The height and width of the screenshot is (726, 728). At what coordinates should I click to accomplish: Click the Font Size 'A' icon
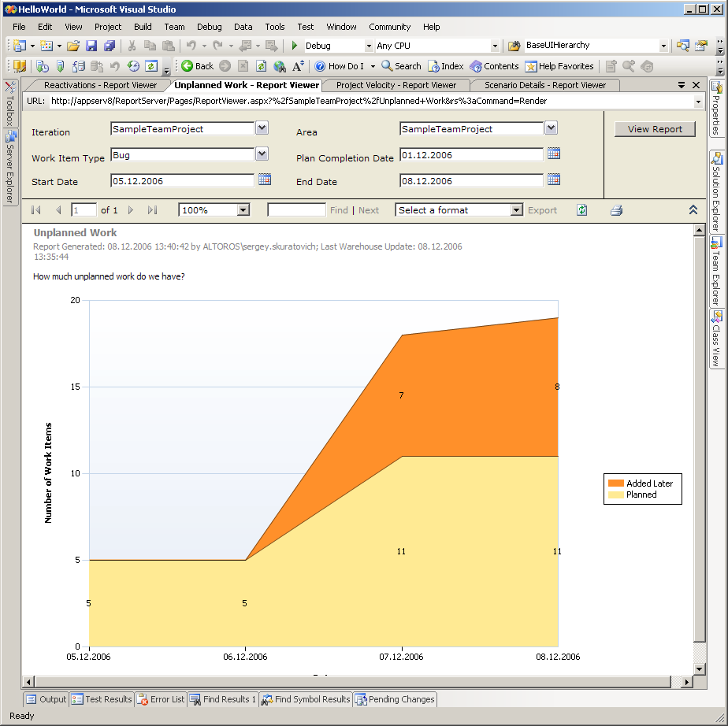(x=298, y=66)
